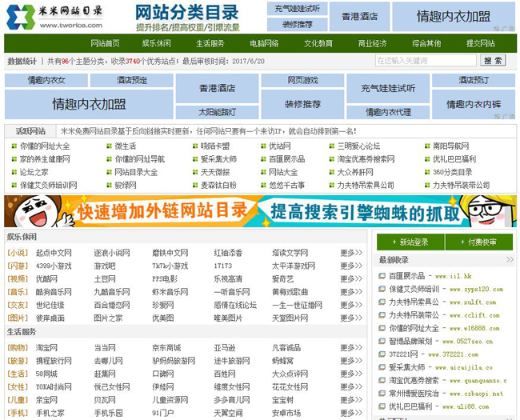
Task: Open 更多>> for the 视频 row
Action: 351,278
